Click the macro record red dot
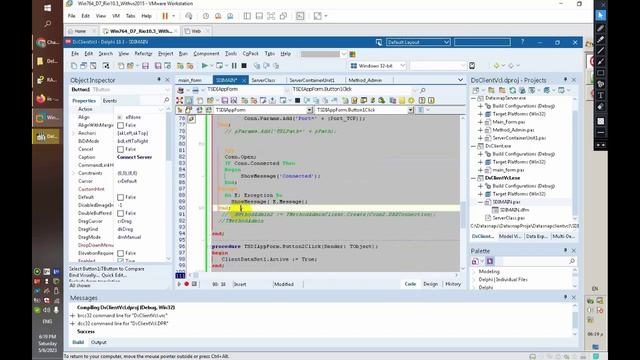The width and height of the screenshot is (640, 360). [x=187, y=284]
